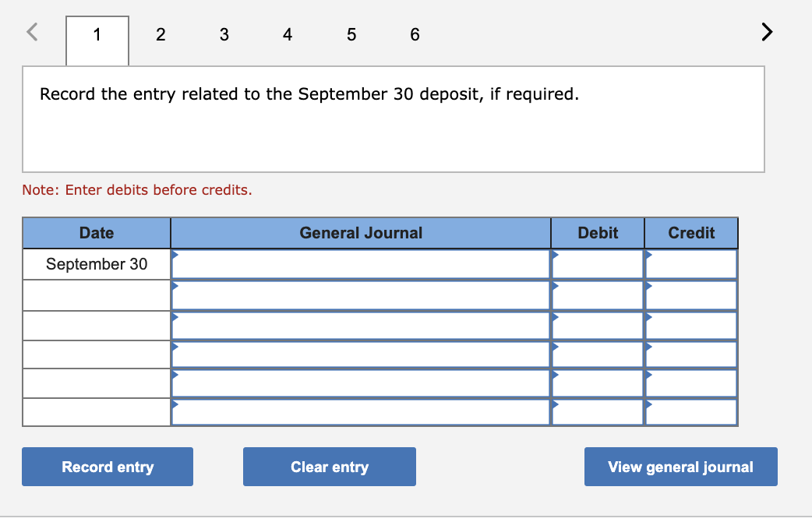This screenshot has height=522, width=812.
Task: Click the Record entry button
Action: pos(107,467)
